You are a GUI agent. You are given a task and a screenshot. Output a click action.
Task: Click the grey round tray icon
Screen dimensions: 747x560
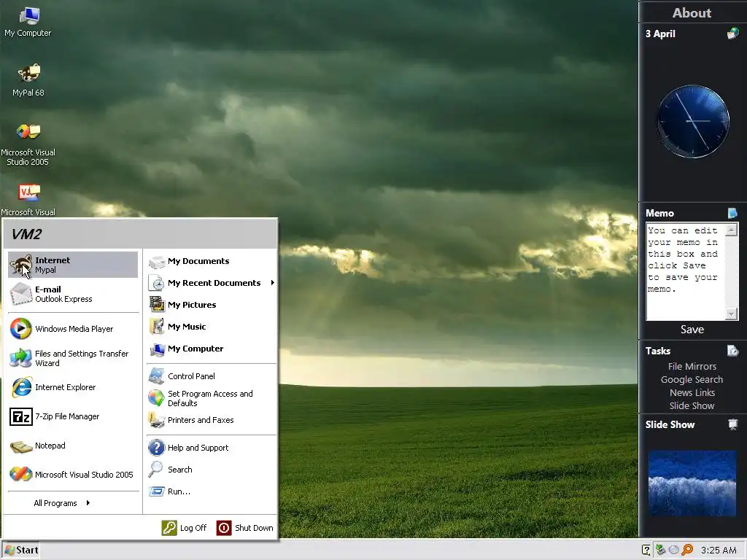[x=673, y=550]
